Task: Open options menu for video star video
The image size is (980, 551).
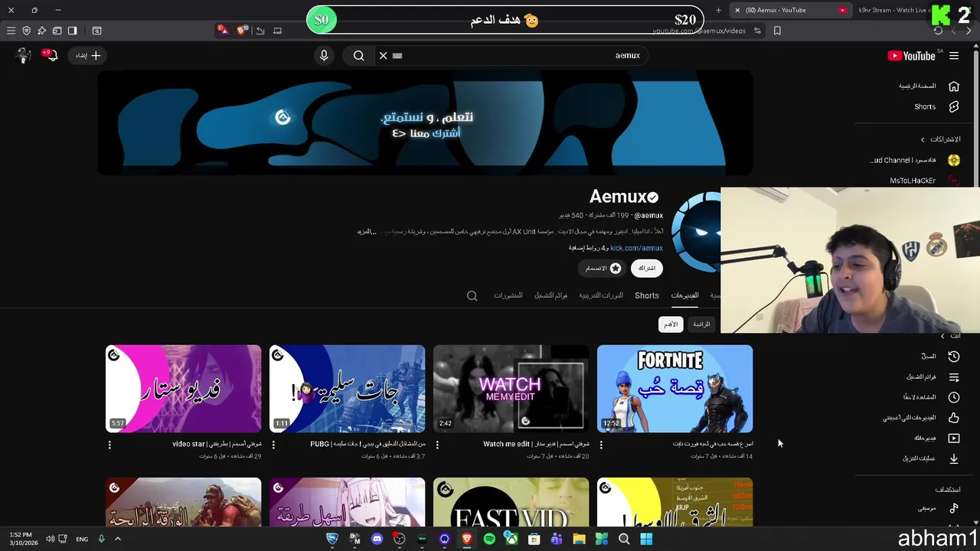Action: pos(109,445)
